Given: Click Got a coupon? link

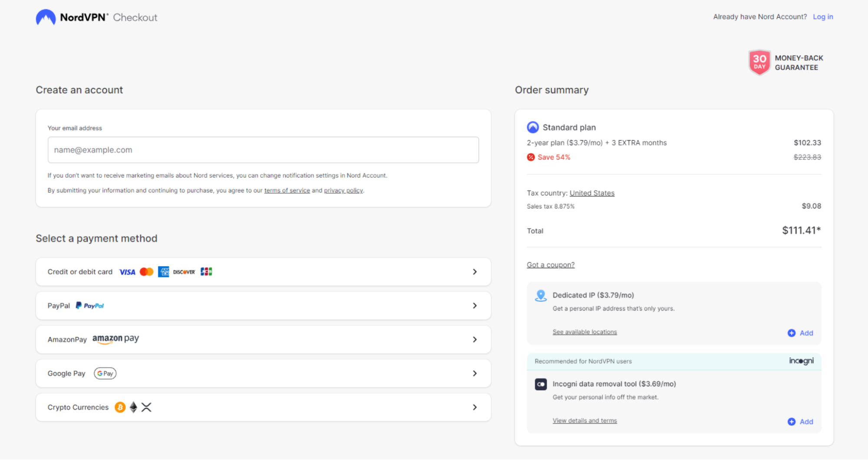Looking at the screenshot, I should point(551,265).
